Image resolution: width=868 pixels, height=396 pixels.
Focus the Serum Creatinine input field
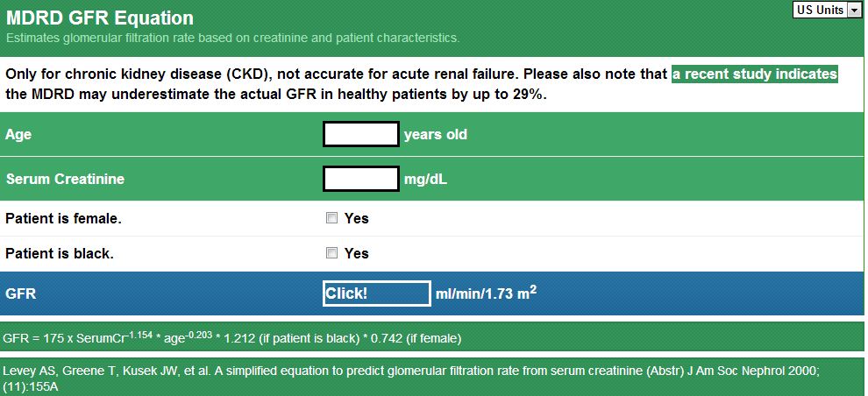361,179
